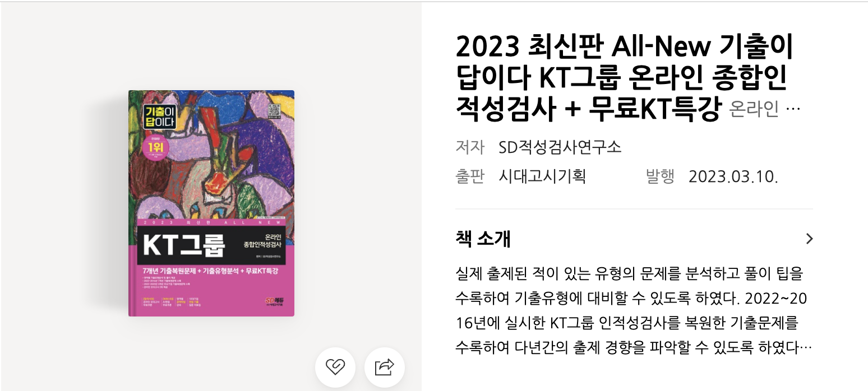The image size is (868, 391).
Task: Click the 책 소개 section heading
Action: 483,239
